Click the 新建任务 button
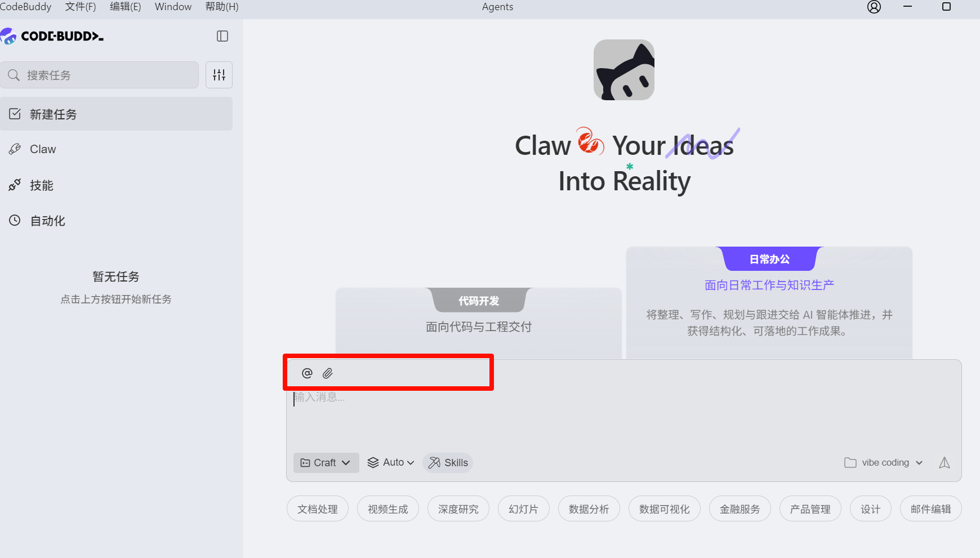This screenshot has height=558, width=980. click(x=116, y=114)
